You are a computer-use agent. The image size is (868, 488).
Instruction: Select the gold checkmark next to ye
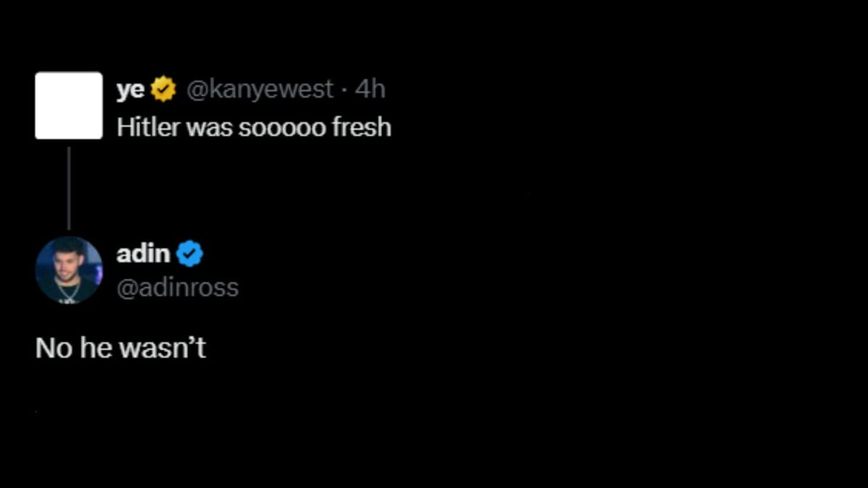pos(163,88)
